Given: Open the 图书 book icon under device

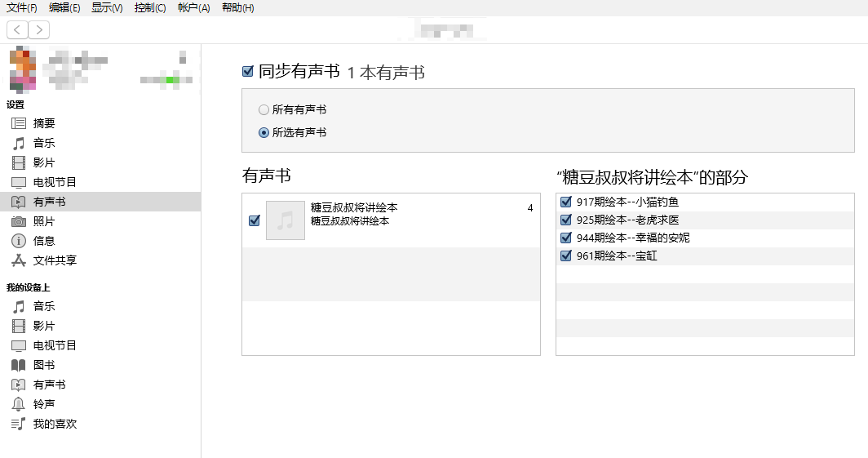Looking at the screenshot, I should tap(19, 365).
